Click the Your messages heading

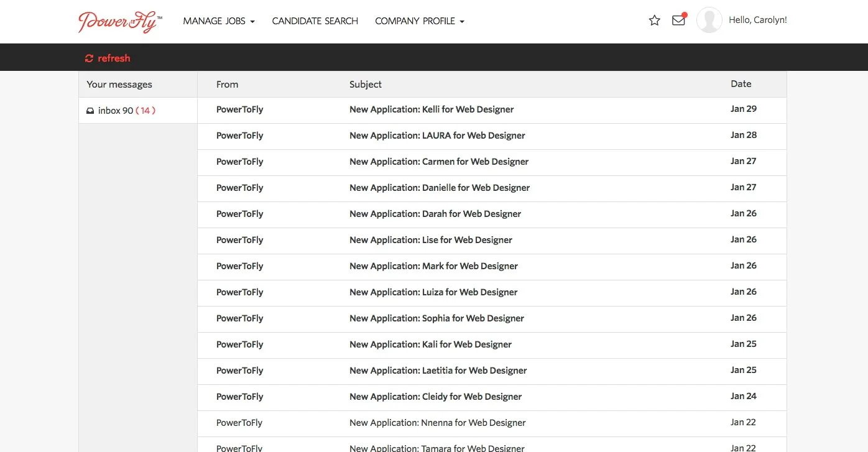[119, 85]
